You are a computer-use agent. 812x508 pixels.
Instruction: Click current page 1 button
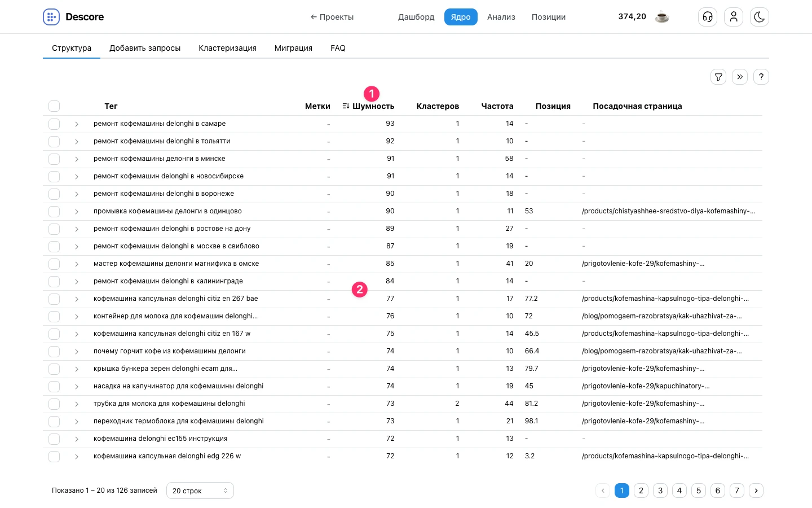(x=622, y=491)
